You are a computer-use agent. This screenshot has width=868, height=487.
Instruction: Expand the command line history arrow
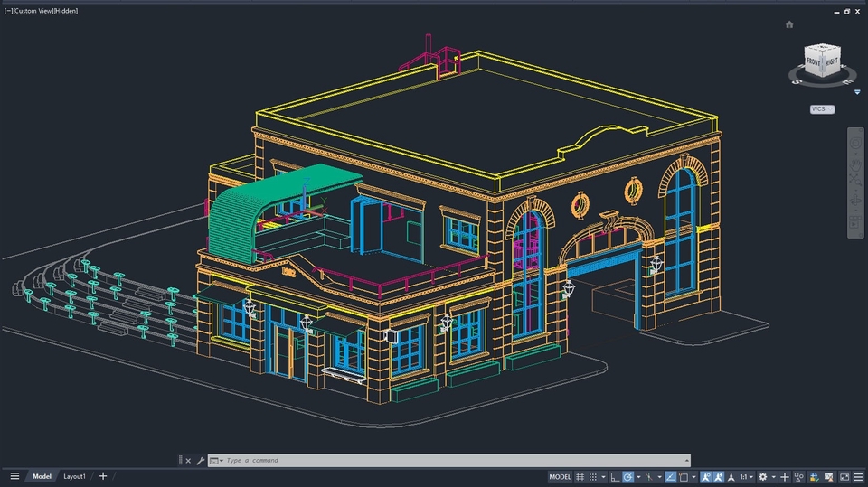686,461
